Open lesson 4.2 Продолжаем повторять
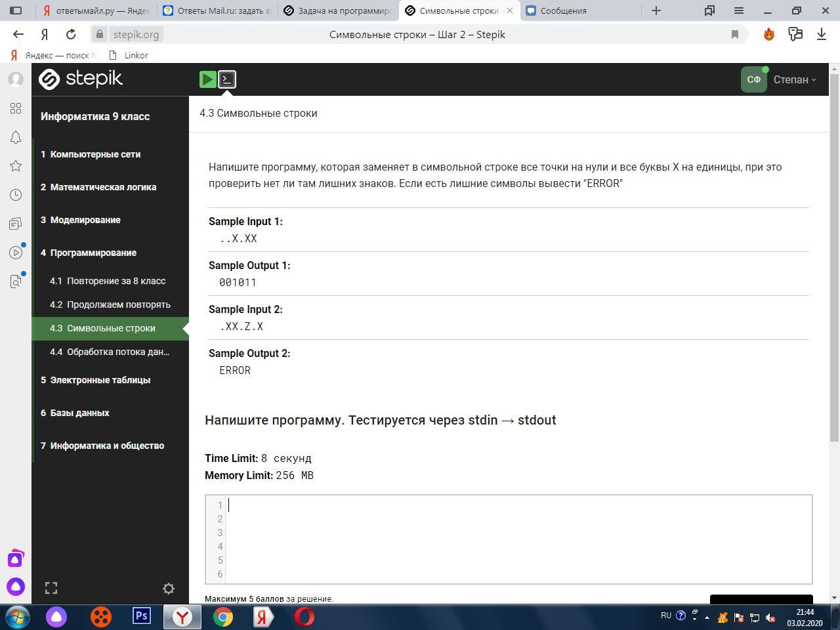 (110, 304)
